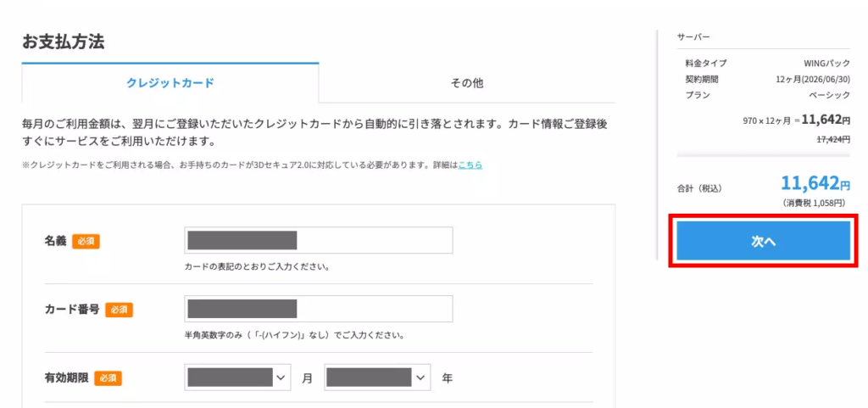868x408 pixels.
Task: Expand the expiry month dropdown before 月
Action: 237,377
